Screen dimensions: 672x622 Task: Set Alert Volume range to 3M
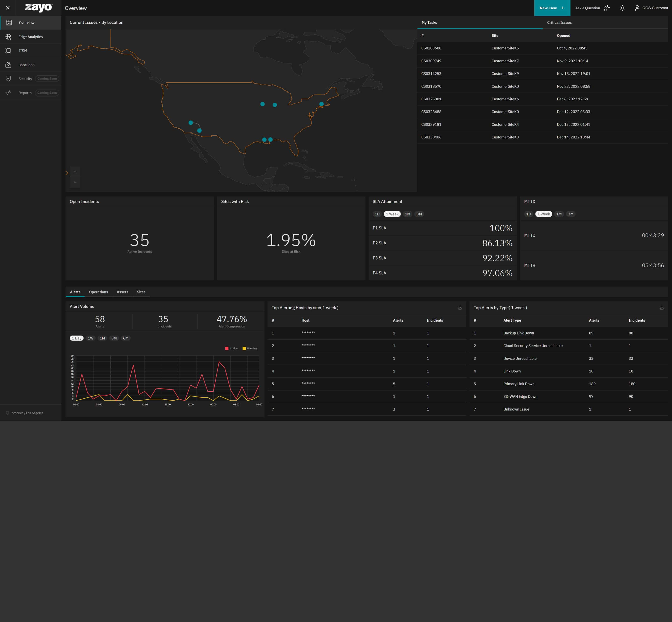pyautogui.click(x=114, y=338)
